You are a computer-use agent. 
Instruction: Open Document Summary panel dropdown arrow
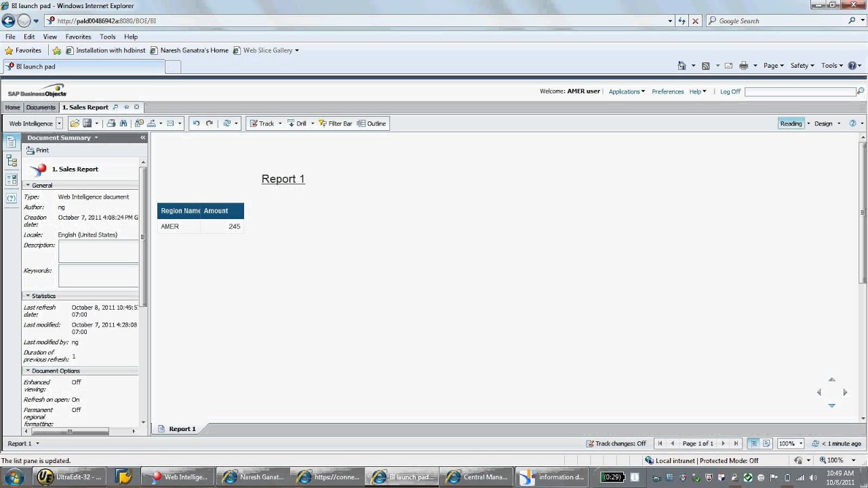(x=96, y=138)
